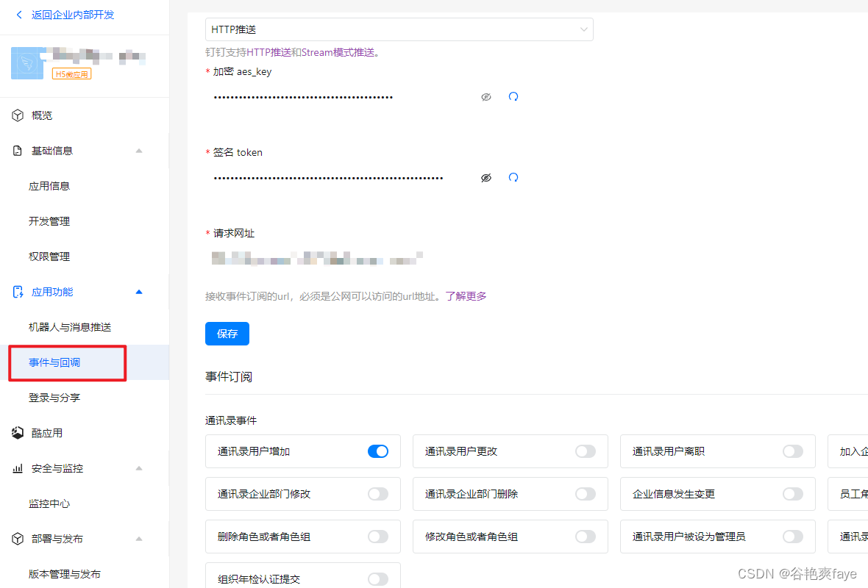Regenerate the aes_key with refresh icon

(513, 97)
